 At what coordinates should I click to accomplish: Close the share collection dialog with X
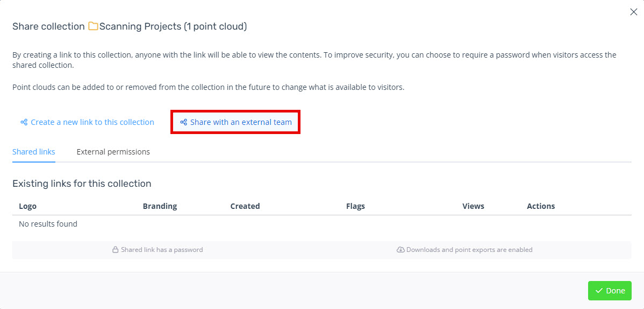pos(634,12)
